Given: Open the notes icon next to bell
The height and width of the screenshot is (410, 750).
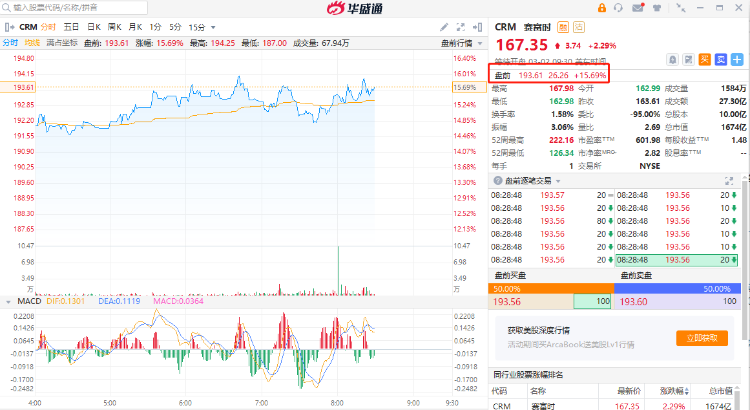Looking at the screenshot, I should click(688, 59).
